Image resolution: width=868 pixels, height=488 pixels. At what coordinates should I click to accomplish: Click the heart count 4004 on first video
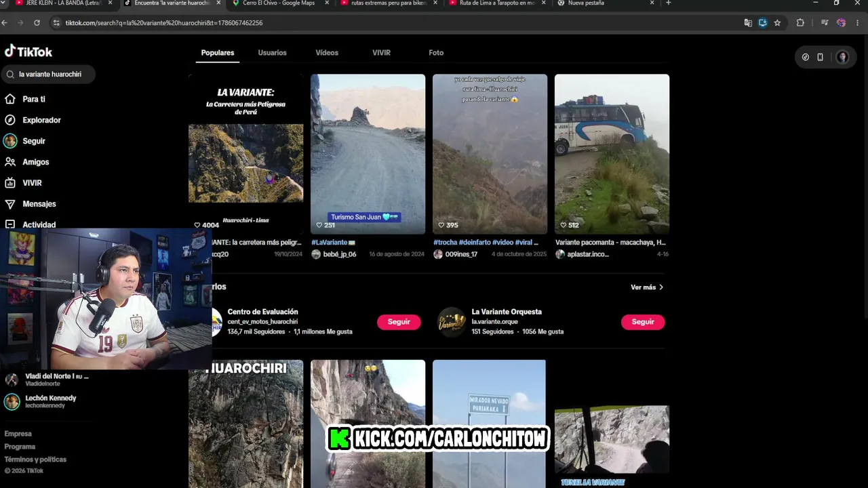(207, 225)
